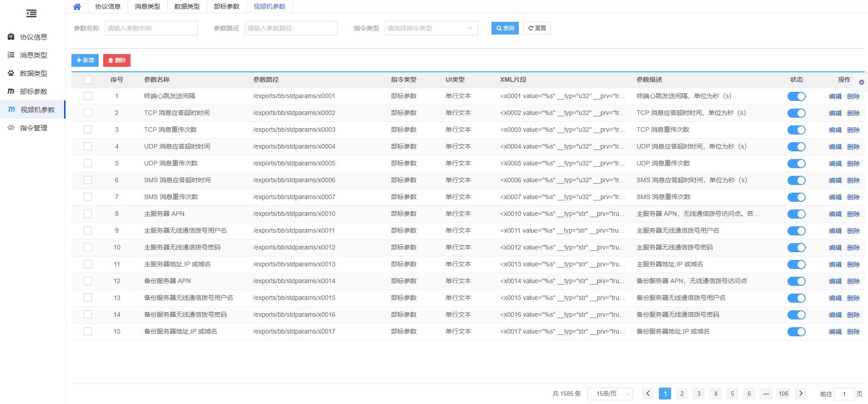This screenshot has width=868, height=404.
Task: Click XML片段 column header
Action: [x=513, y=80]
